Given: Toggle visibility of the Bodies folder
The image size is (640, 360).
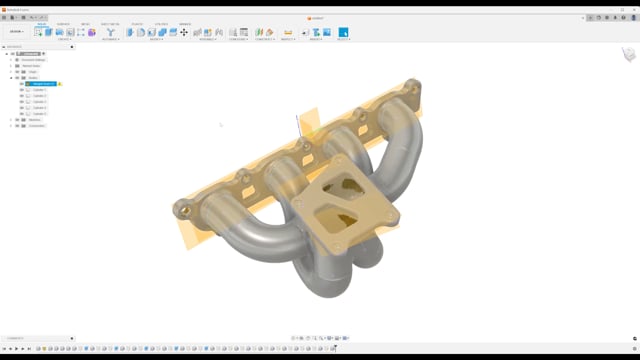Looking at the screenshot, I should pyautogui.click(x=18, y=78).
